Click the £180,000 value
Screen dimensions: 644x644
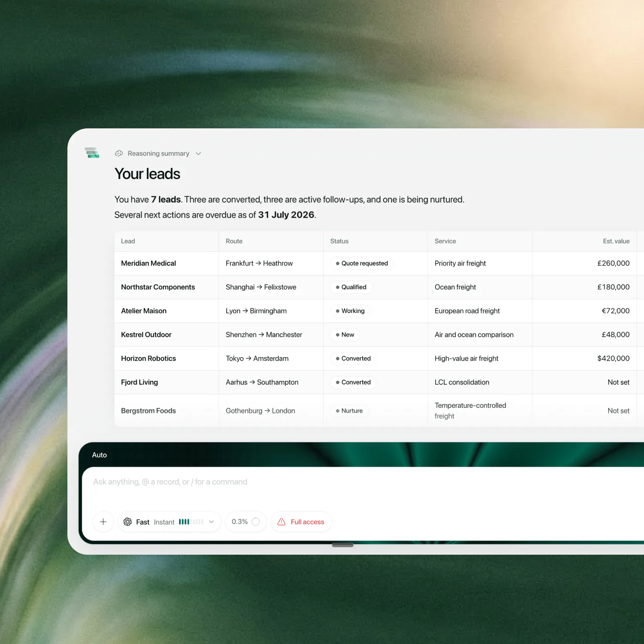[614, 287]
